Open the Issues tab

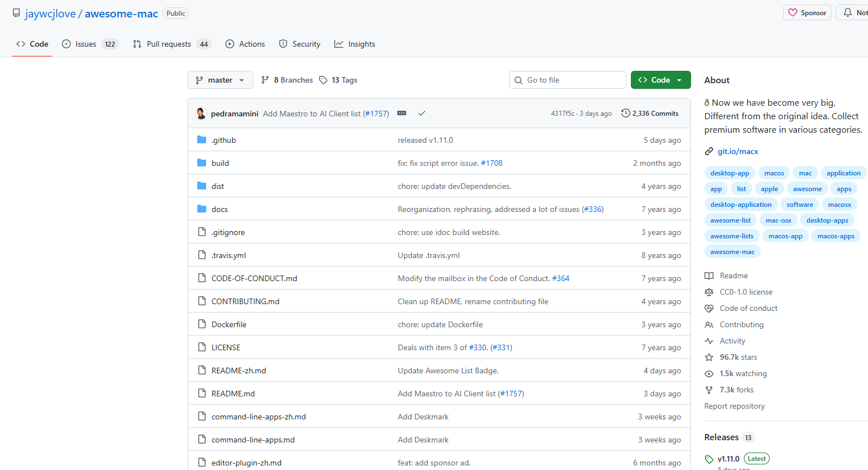tap(90, 44)
